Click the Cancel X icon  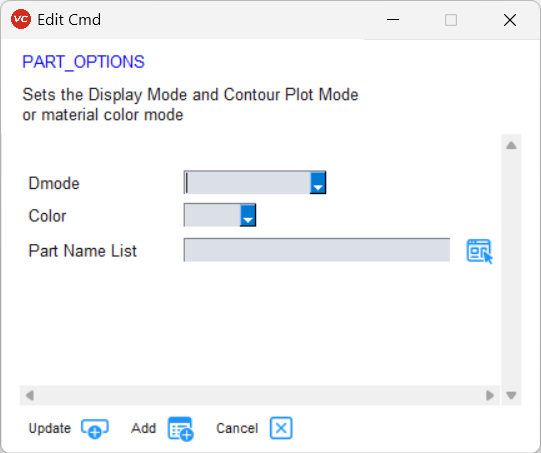tap(281, 428)
